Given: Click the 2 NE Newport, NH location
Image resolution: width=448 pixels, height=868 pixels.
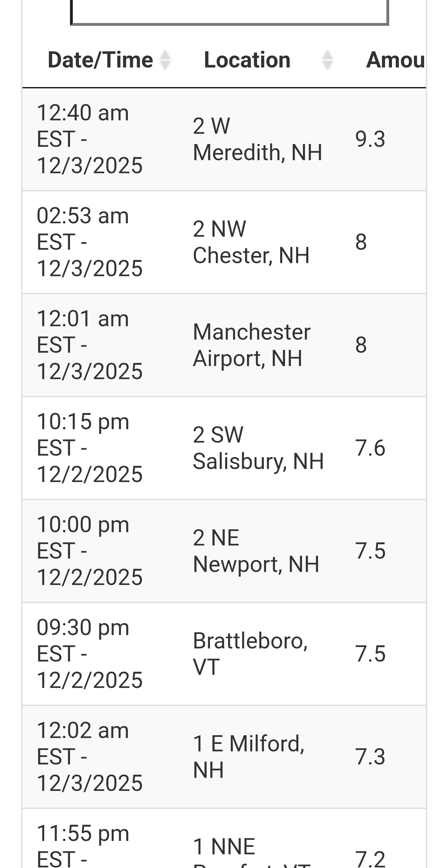Looking at the screenshot, I should 256,550.
